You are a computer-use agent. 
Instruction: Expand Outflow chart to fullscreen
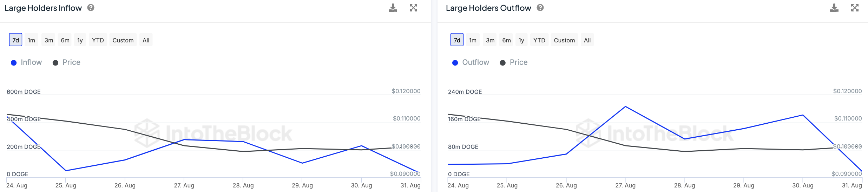[855, 8]
